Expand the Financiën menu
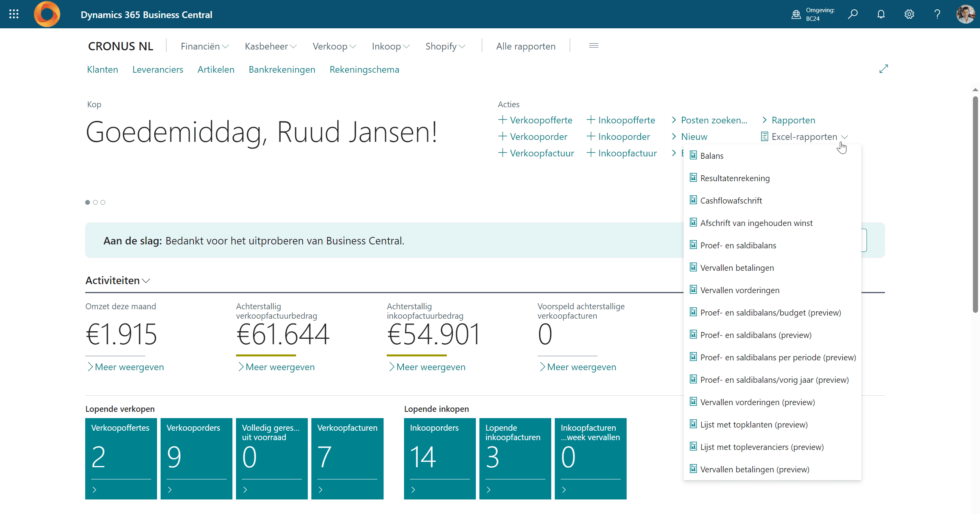Image resolution: width=980 pixels, height=514 pixels. click(x=205, y=46)
